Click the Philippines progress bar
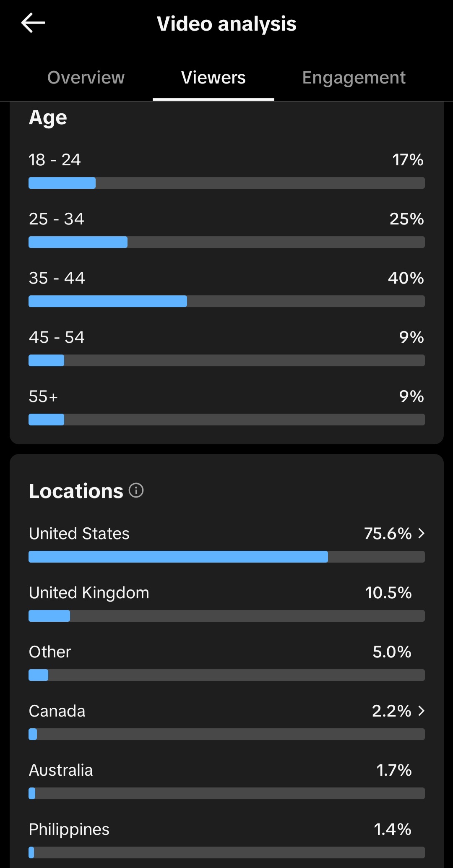The image size is (453, 868). coord(226,852)
